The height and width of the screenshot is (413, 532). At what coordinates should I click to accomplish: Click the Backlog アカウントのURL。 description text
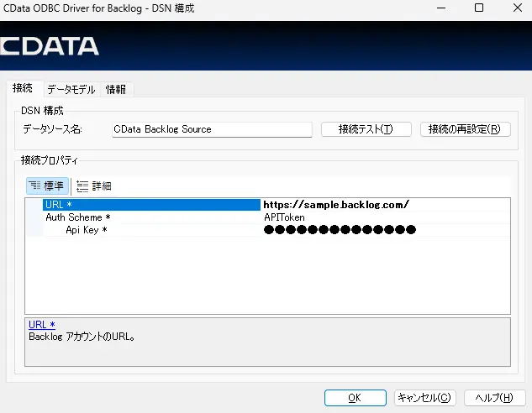click(82, 337)
